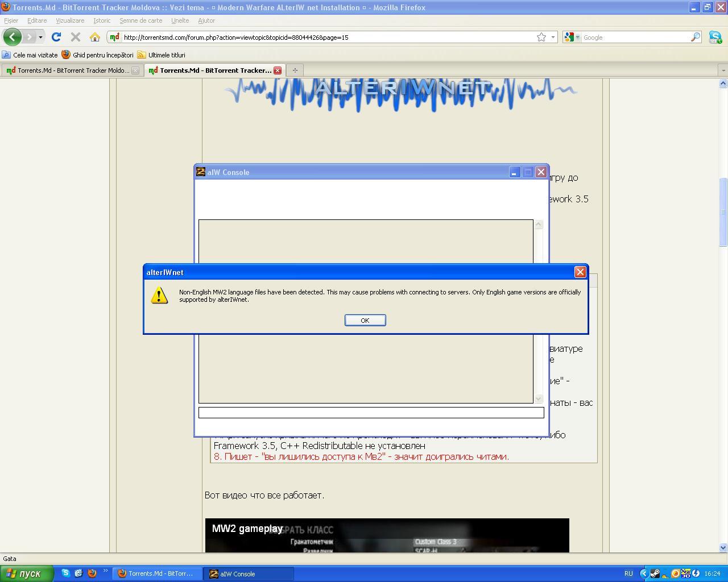Click the 16:24 taskbar clock

coord(712,573)
